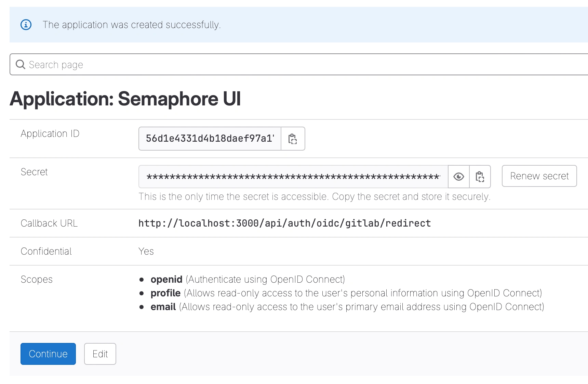
Task: Open the Edit application button
Action: (x=100, y=354)
